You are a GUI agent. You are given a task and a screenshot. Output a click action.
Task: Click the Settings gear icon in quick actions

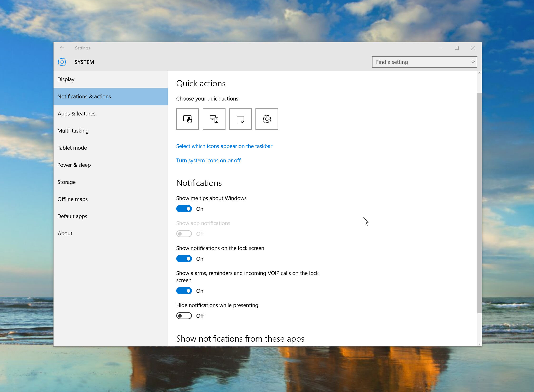point(267,119)
